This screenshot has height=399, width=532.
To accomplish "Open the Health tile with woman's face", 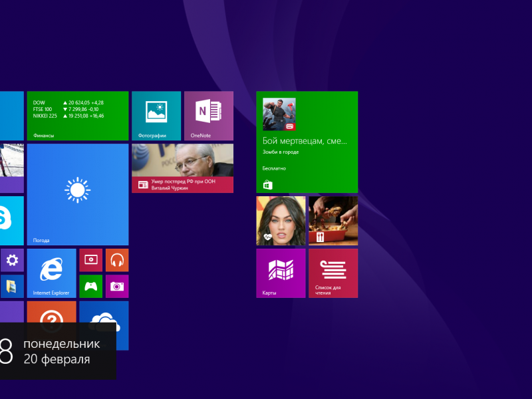I will (x=281, y=221).
